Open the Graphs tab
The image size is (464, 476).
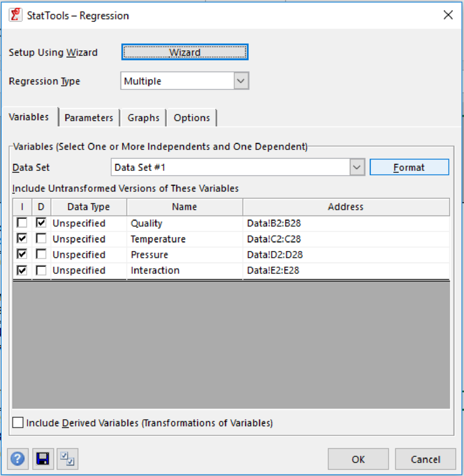pyautogui.click(x=143, y=118)
